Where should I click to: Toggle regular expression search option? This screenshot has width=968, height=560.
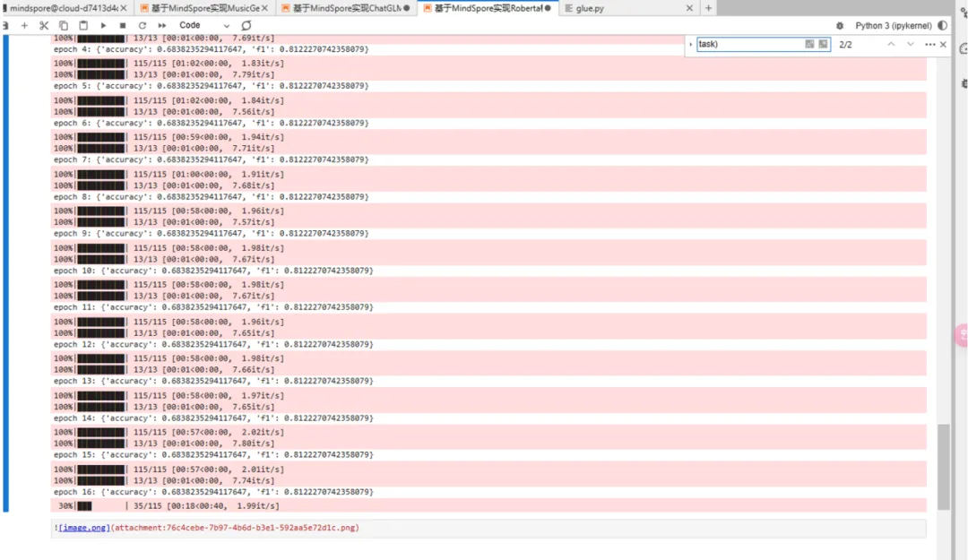coord(823,44)
